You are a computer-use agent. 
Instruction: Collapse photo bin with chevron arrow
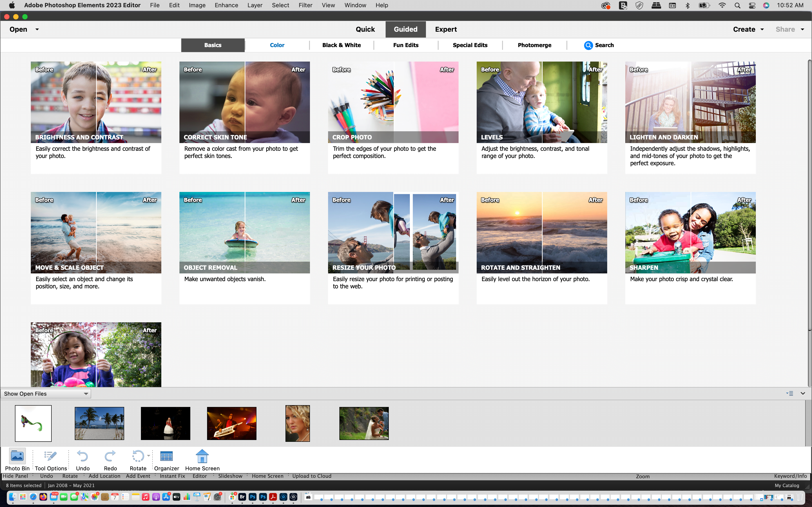[x=803, y=393]
